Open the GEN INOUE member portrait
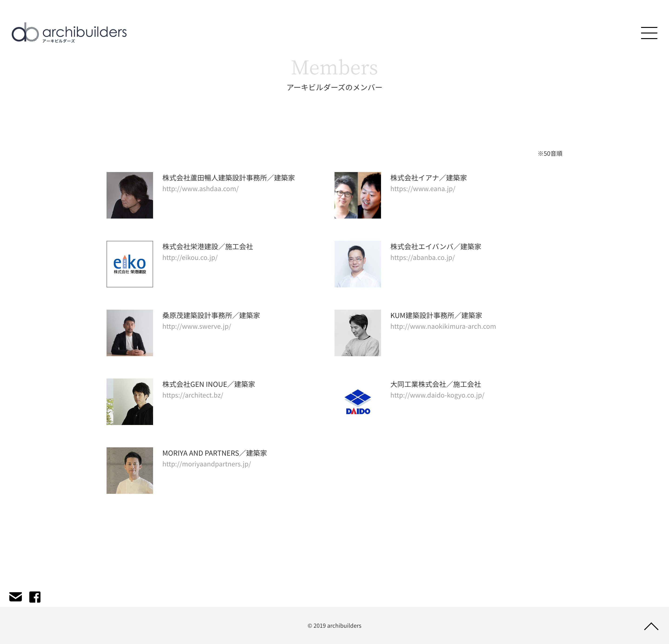The width and height of the screenshot is (669, 644). tap(130, 402)
